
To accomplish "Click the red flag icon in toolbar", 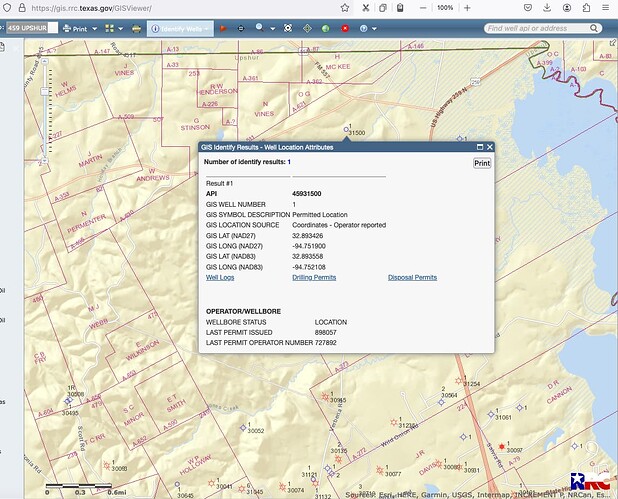I will pyautogui.click(x=223, y=28).
